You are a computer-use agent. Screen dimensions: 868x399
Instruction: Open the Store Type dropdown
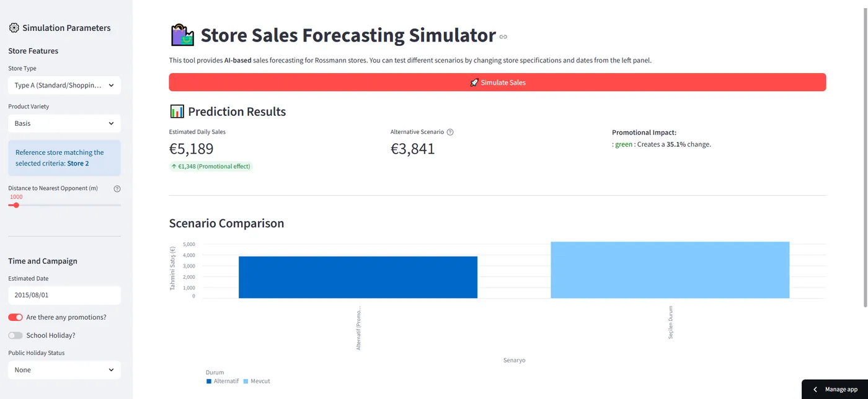click(x=64, y=85)
